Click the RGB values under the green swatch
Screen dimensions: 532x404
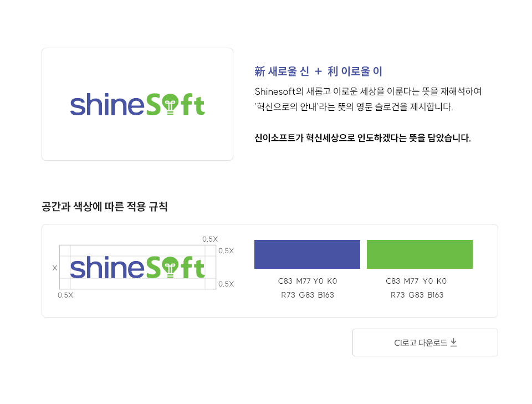(417, 295)
